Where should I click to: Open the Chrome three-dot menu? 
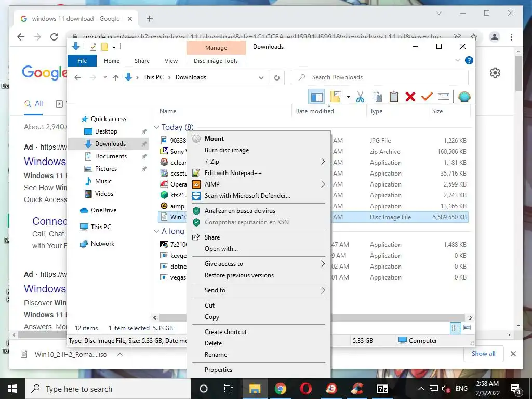[511, 37]
